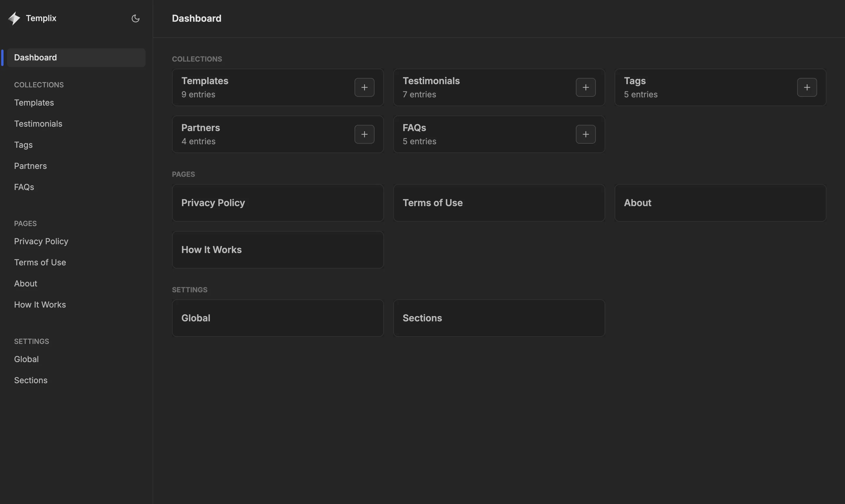Screen dimensions: 845x504
Task: Open Global settings card
Action: tap(278, 318)
